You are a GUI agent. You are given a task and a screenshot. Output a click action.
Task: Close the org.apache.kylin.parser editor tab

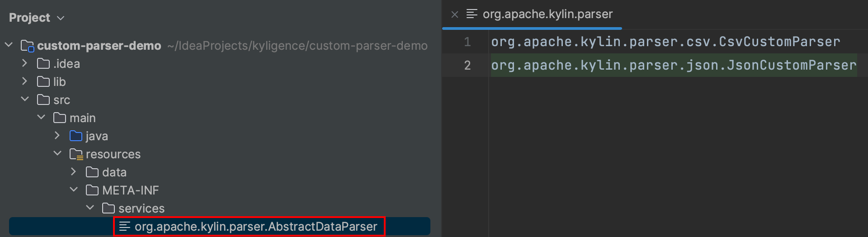pyautogui.click(x=455, y=14)
